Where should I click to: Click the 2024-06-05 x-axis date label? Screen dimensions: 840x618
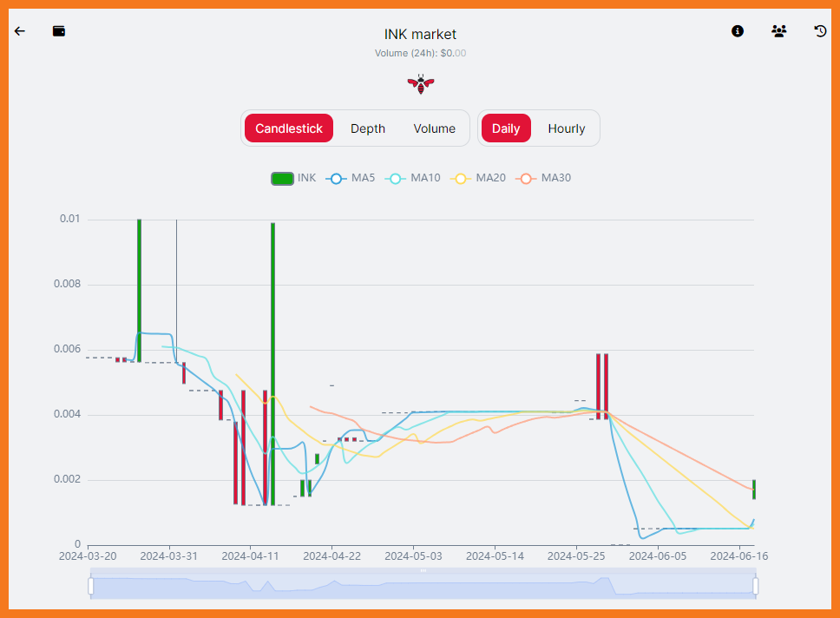pyautogui.click(x=657, y=556)
